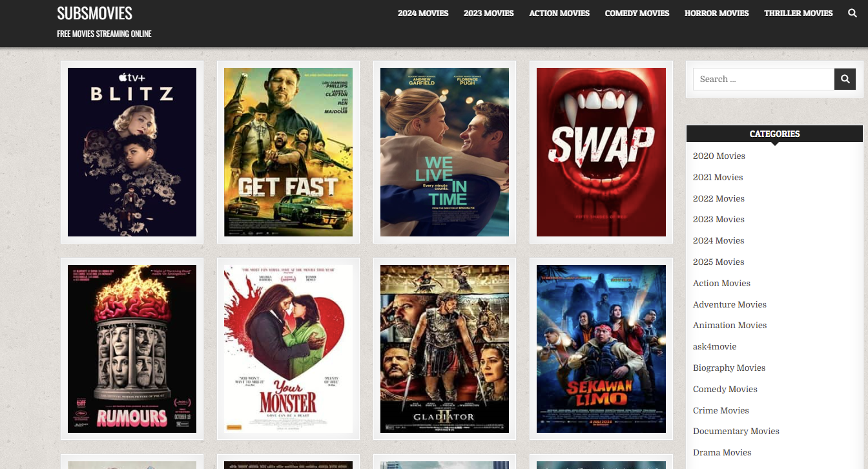Open the Get Fast movie poster
This screenshot has height=469, width=868.
(x=288, y=152)
